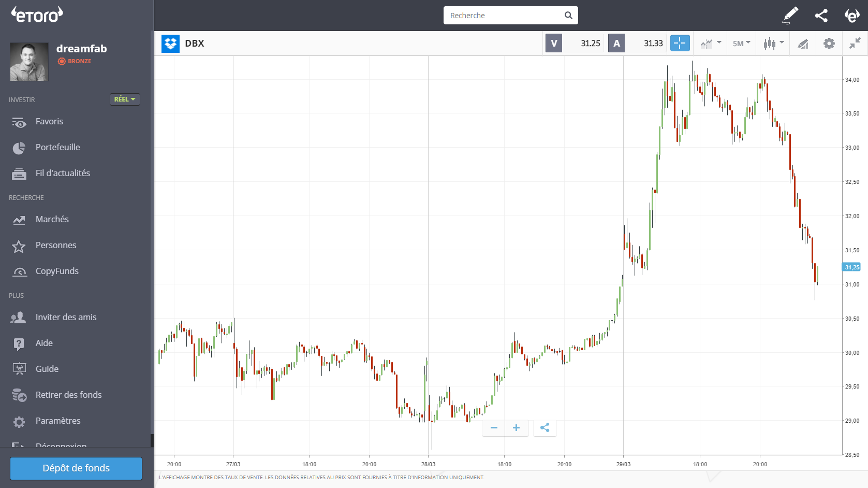Open Portefeuille in the sidebar
The height and width of the screenshot is (488, 868).
click(x=57, y=147)
